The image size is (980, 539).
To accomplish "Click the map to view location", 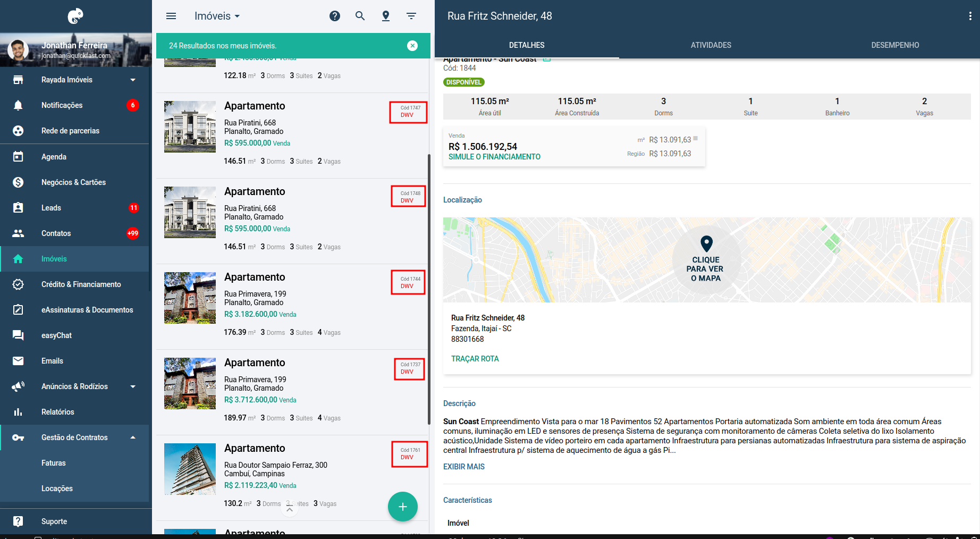I will click(x=706, y=260).
